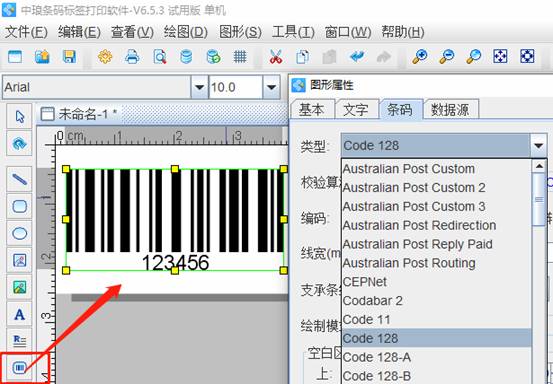Select the barcode drawing tool
Viewport: 553px width, 384px height.
coord(19,368)
